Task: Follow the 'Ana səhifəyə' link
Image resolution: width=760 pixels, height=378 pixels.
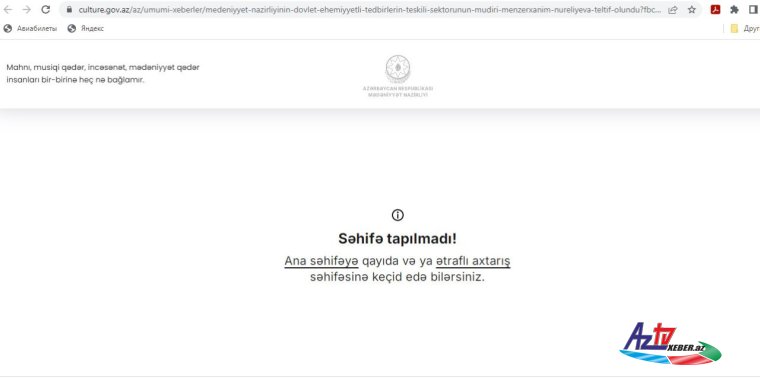Action: coord(321,261)
